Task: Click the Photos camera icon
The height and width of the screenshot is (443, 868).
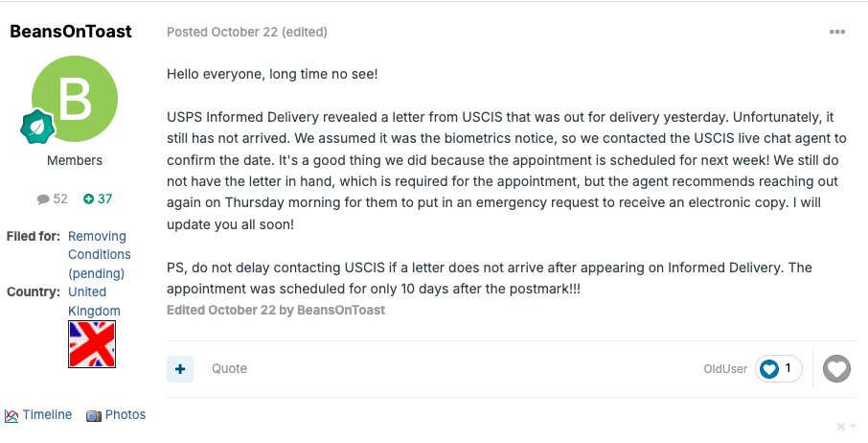Action: click(x=94, y=416)
